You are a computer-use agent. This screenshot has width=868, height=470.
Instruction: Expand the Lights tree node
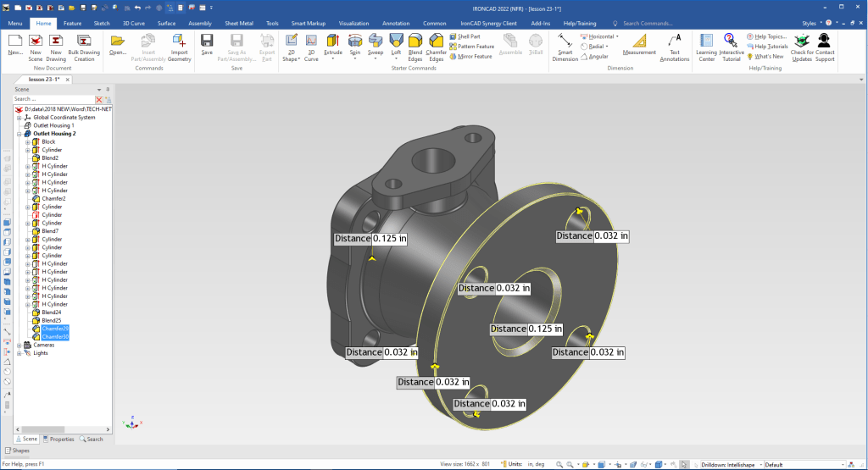pyautogui.click(x=19, y=353)
